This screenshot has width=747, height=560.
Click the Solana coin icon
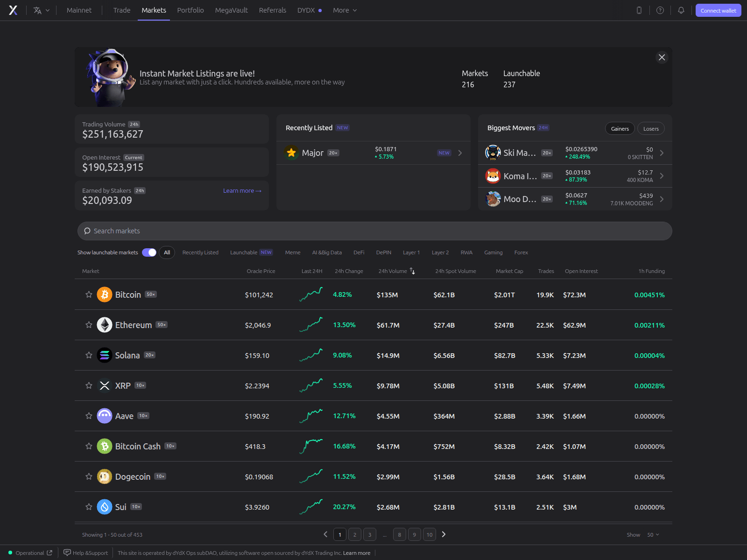click(105, 355)
